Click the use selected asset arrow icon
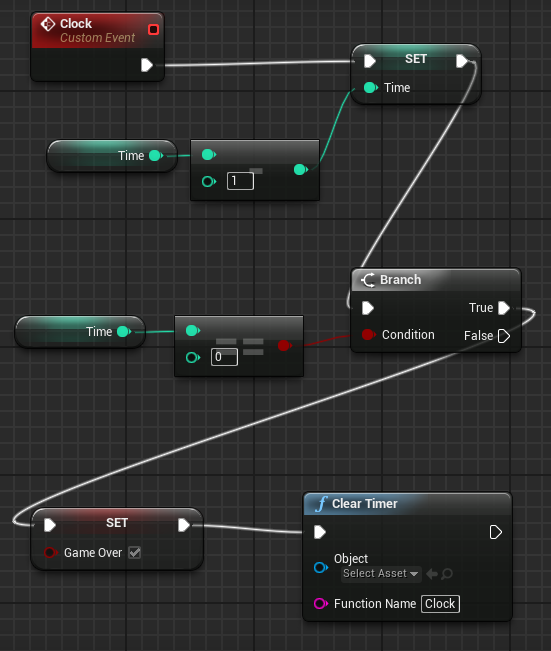Screen dimensions: 551x651 (432, 574)
